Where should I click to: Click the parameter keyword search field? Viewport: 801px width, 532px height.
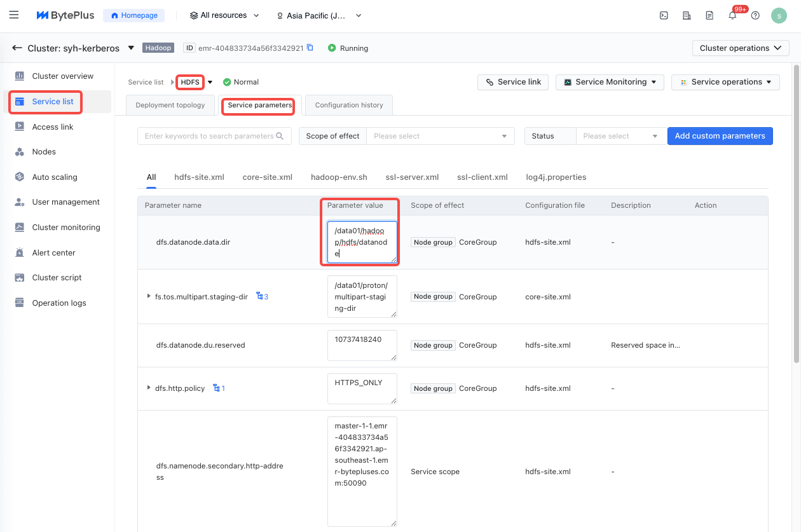209,136
